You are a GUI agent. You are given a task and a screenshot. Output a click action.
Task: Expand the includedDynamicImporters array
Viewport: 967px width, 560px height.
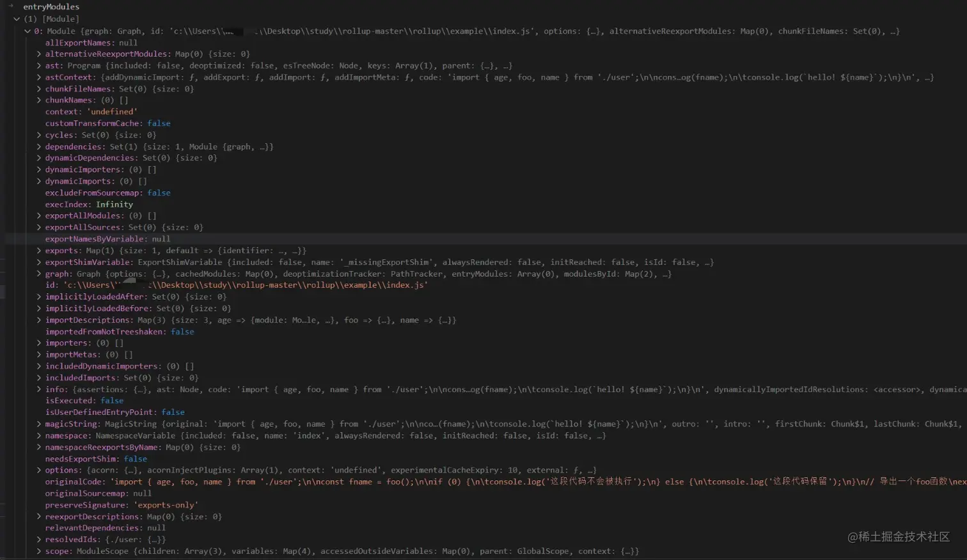pos(39,366)
